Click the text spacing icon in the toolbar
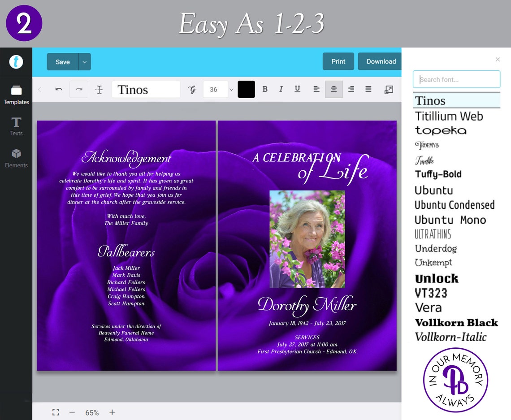The width and height of the screenshot is (511, 420). 99,89
